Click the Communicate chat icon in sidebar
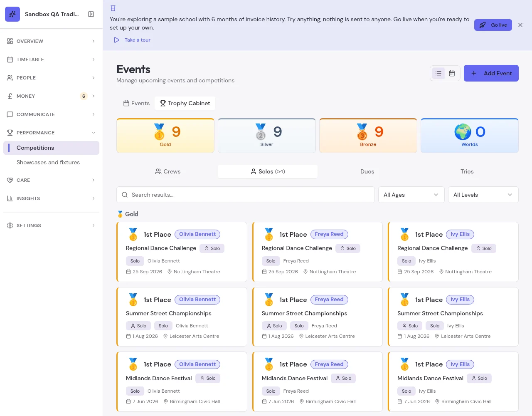The height and width of the screenshot is (416, 532). click(10, 114)
